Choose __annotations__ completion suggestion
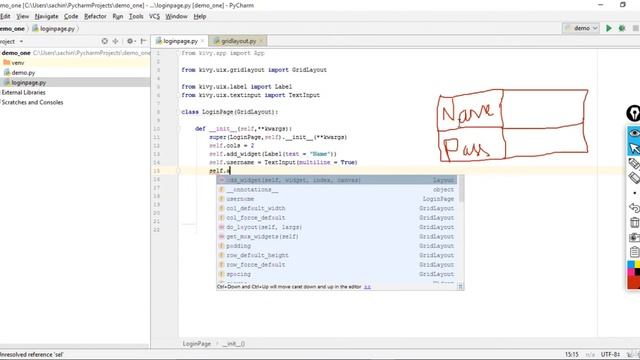The height and width of the screenshot is (360, 640). coord(337,189)
